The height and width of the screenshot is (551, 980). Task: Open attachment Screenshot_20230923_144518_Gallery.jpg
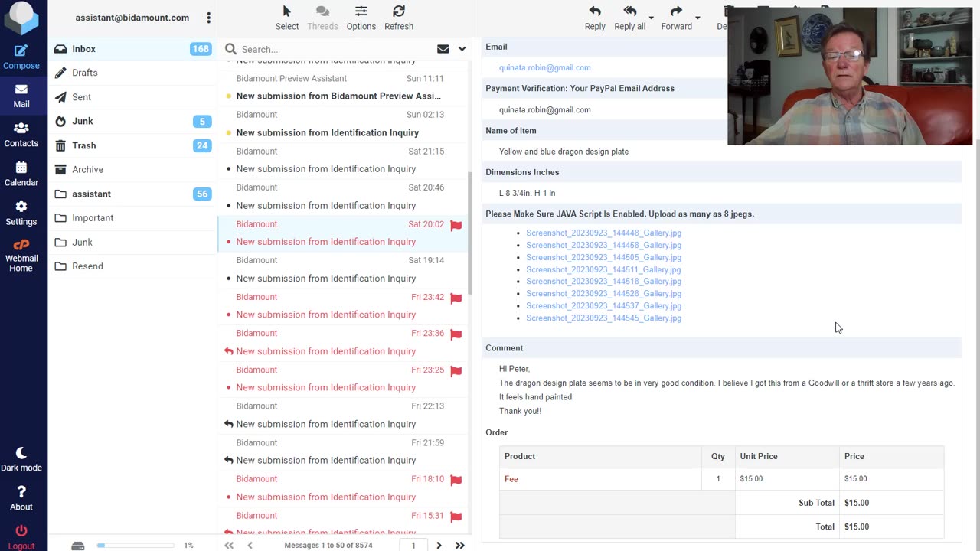pyautogui.click(x=603, y=281)
